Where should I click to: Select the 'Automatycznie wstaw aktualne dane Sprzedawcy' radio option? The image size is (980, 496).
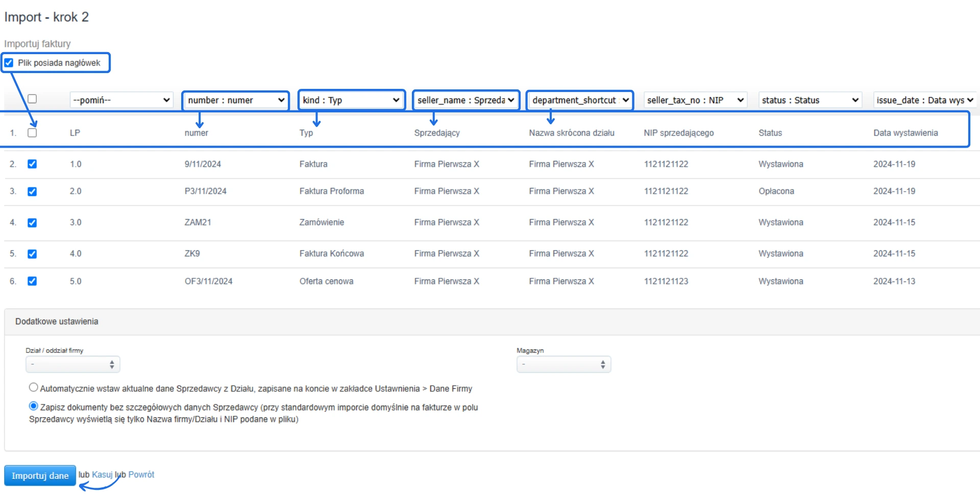coord(34,388)
